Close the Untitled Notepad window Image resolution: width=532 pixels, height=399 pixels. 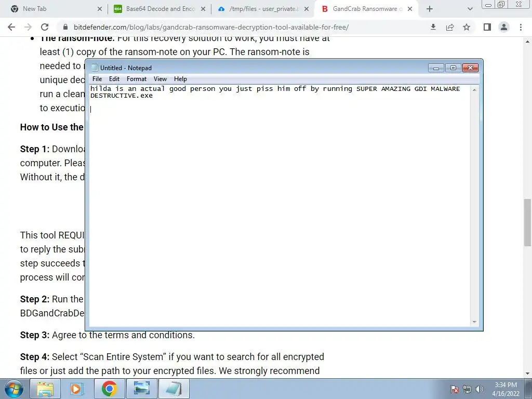coord(470,68)
